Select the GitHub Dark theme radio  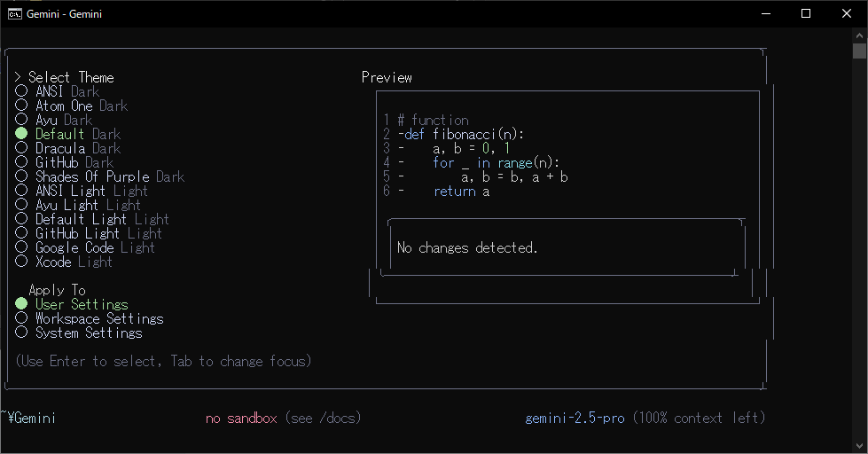[21, 162]
